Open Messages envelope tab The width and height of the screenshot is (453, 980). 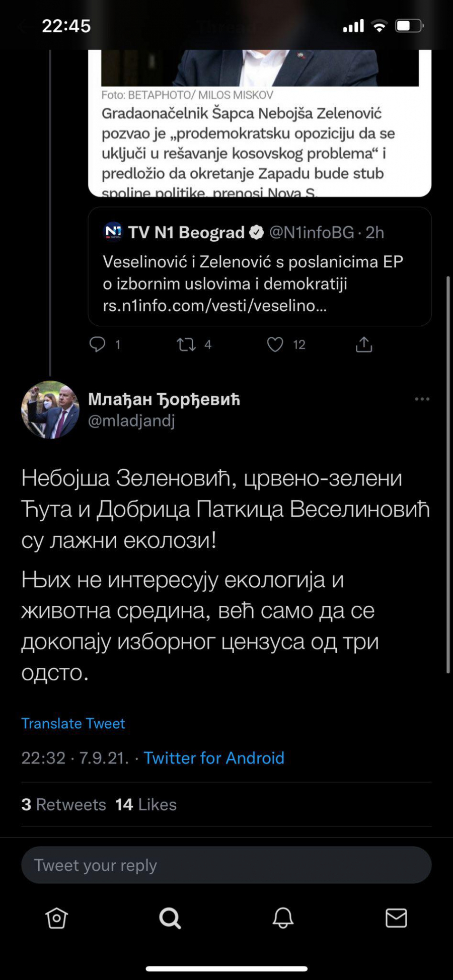pyautogui.click(x=396, y=918)
